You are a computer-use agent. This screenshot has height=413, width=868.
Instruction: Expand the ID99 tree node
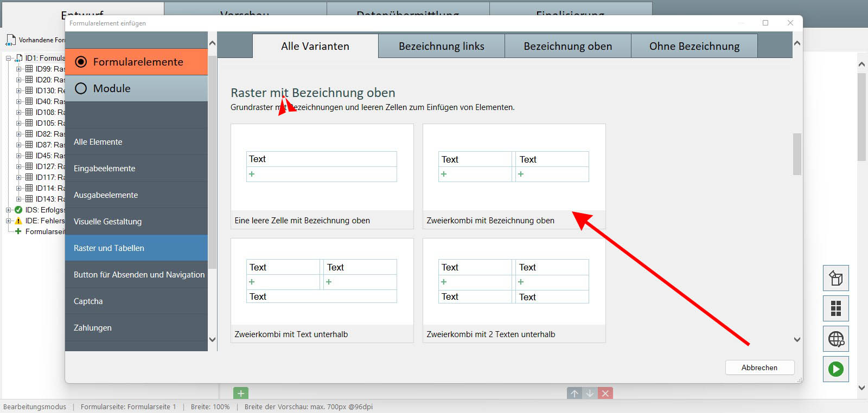click(19, 69)
